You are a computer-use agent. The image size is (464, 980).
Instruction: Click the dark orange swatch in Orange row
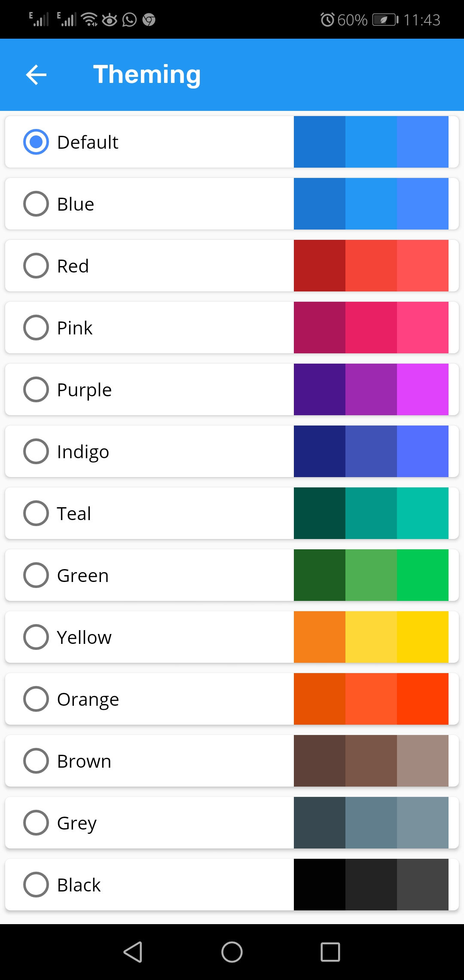320,699
